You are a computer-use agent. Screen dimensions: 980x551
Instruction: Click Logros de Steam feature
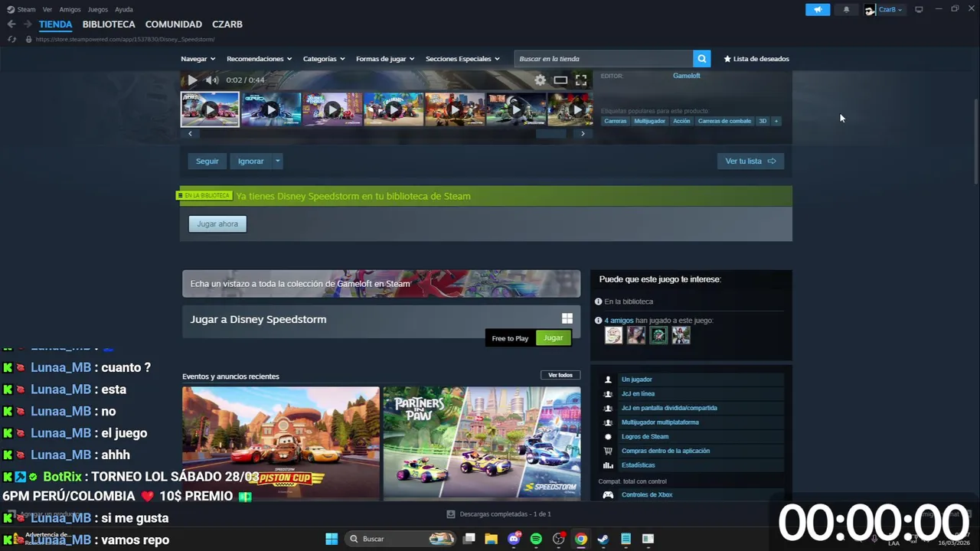coord(645,436)
